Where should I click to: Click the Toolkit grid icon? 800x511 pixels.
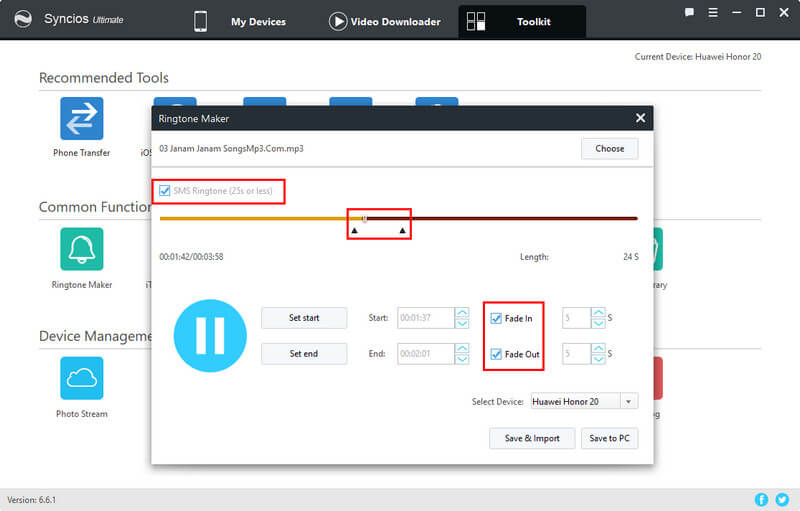tap(476, 21)
